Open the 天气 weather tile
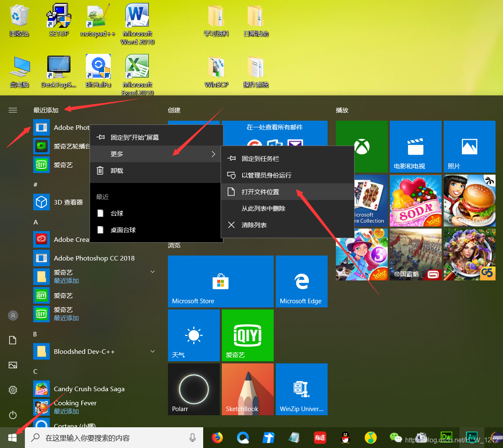 [x=194, y=335]
